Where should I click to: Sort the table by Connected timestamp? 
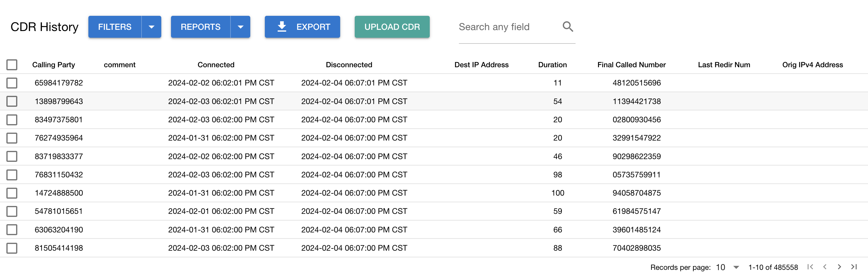(x=216, y=64)
